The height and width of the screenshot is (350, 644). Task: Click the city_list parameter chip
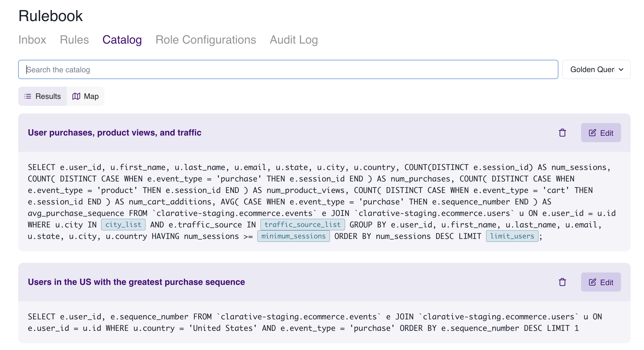pos(123,224)
